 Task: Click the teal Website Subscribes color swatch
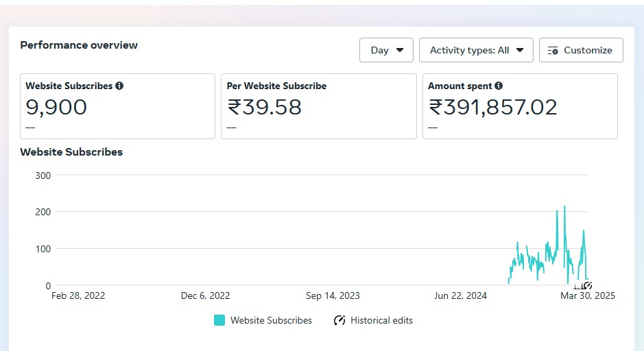(x=219, y=320)
